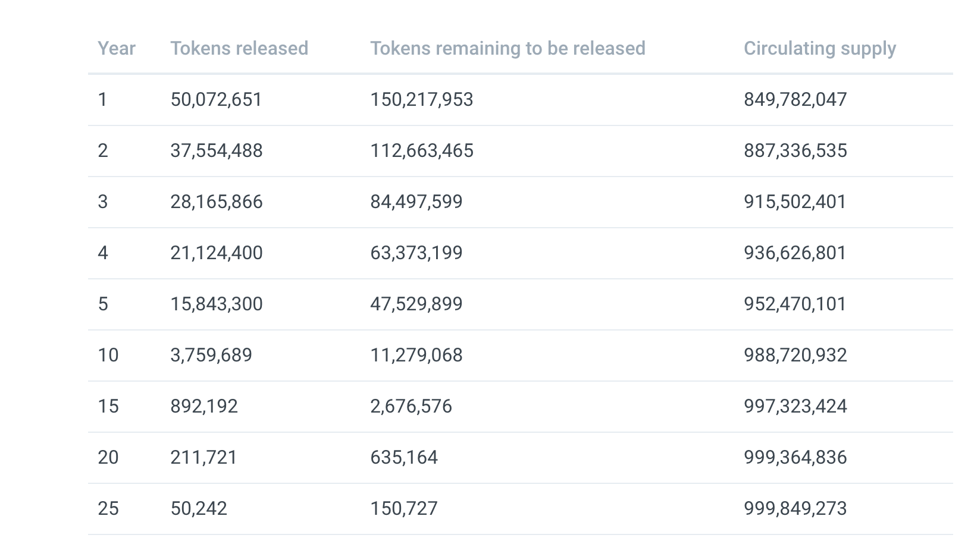Click the year 10 row number
The width and height of the screenshot is (971, 560).
108,355
